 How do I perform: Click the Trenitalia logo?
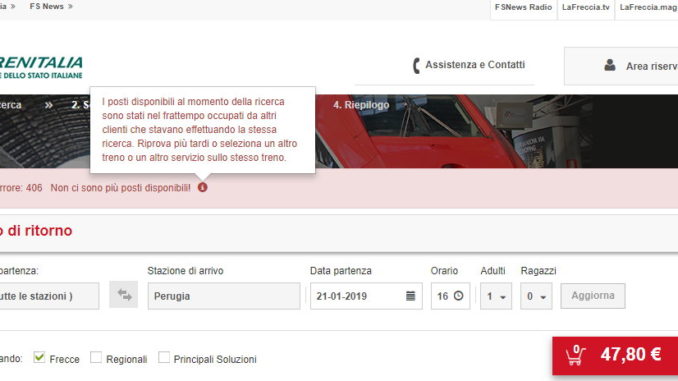click(41, 67)
